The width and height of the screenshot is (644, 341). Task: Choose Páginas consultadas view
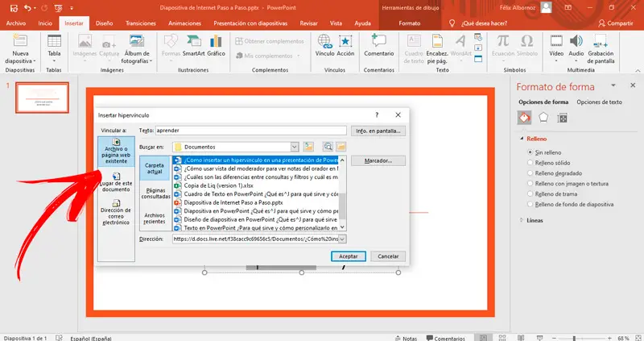pos(155,193)
